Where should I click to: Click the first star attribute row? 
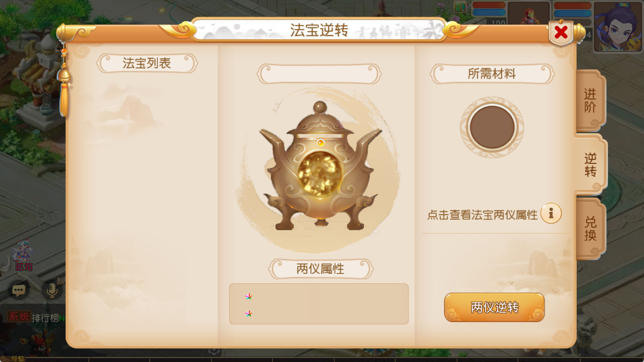319,296
